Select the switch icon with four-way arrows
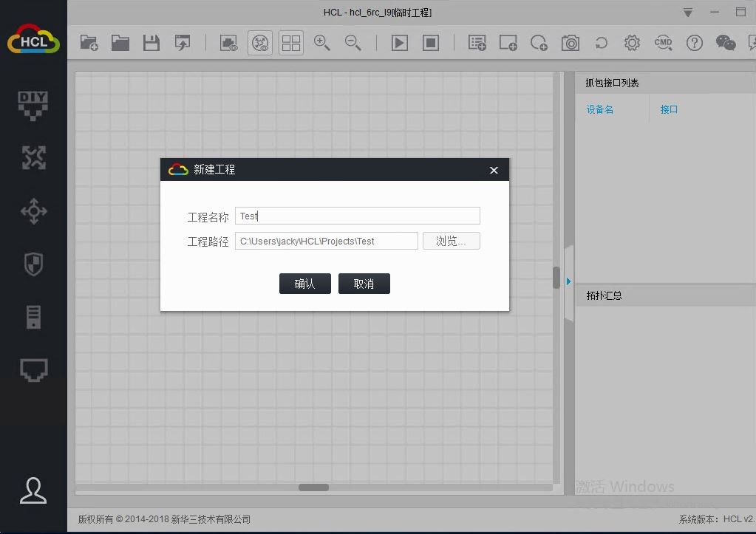The height and width of the screenshot is (534, 756). pos(34,211)
